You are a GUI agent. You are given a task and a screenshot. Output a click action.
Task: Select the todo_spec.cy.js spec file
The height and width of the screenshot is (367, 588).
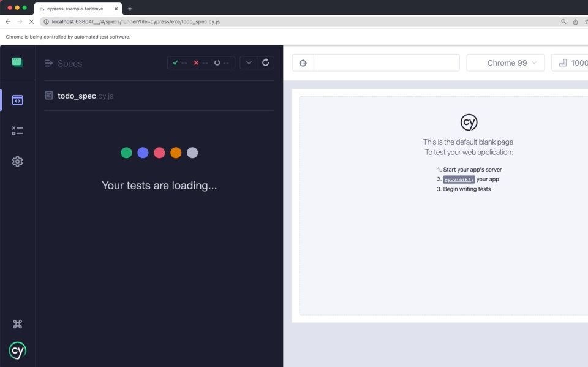pos(85,96)
